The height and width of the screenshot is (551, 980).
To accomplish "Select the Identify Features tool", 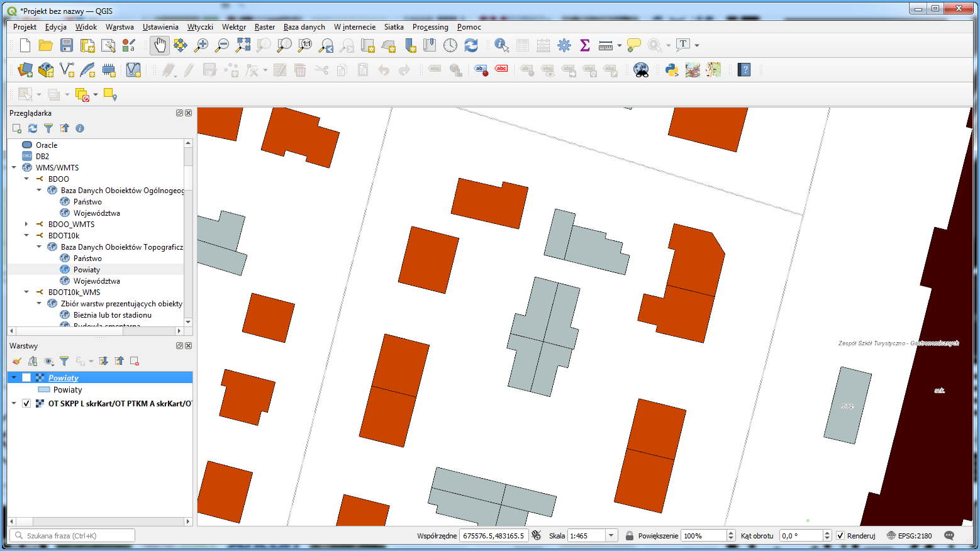I will pos(501,45).
